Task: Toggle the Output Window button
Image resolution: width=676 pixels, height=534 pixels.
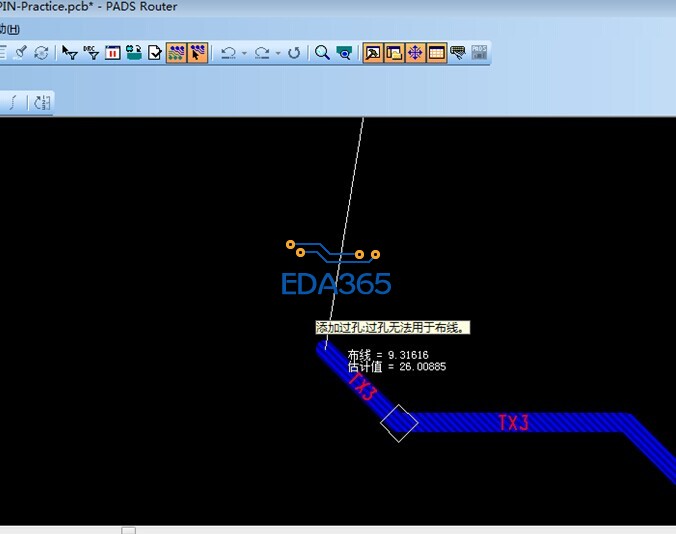Action: click(373, 53)
